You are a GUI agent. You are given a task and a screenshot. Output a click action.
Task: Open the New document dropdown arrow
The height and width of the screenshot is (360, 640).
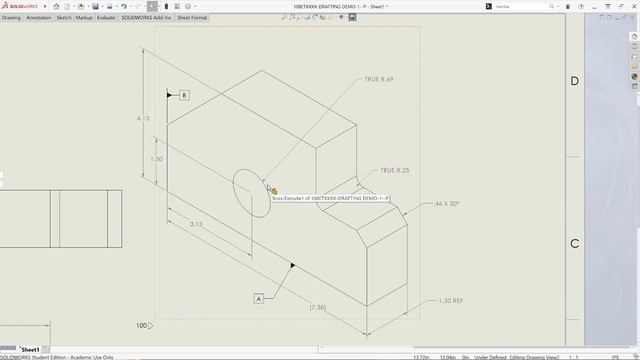(73, 7)
